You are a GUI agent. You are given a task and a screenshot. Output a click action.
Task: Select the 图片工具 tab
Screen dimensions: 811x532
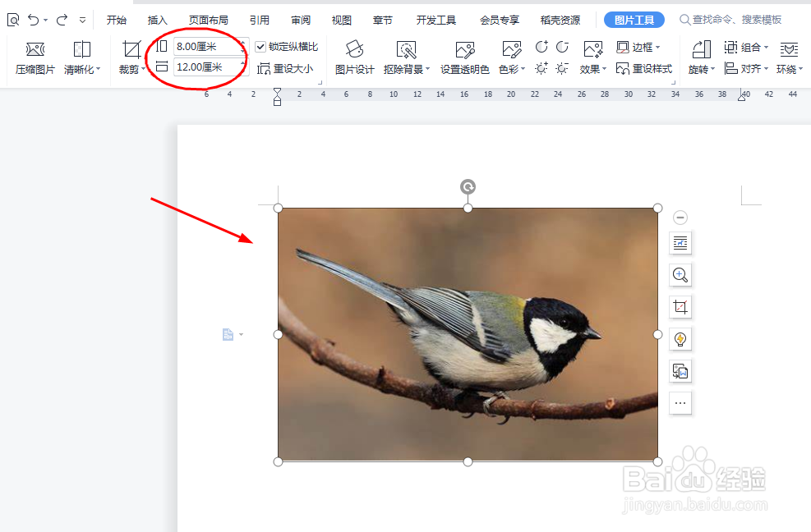634,21
